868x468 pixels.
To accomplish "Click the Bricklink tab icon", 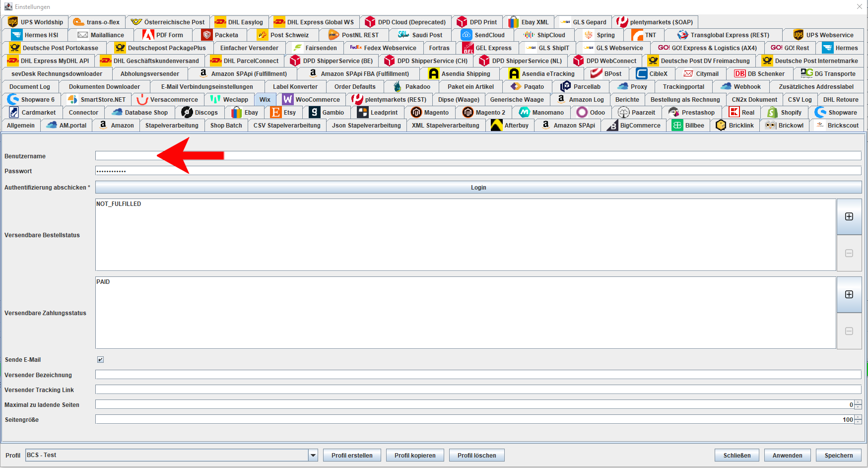I will pyautogui.click(x=721, y=125).
